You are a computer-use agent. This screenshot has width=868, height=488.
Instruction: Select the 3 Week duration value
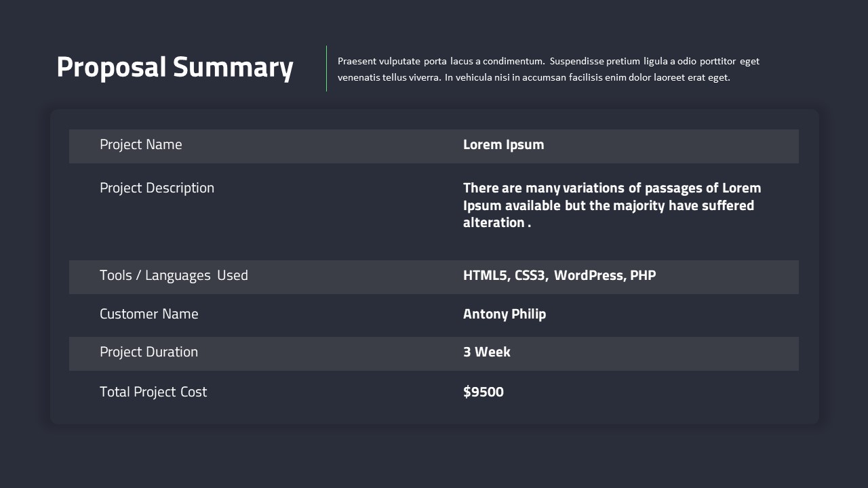486,352
